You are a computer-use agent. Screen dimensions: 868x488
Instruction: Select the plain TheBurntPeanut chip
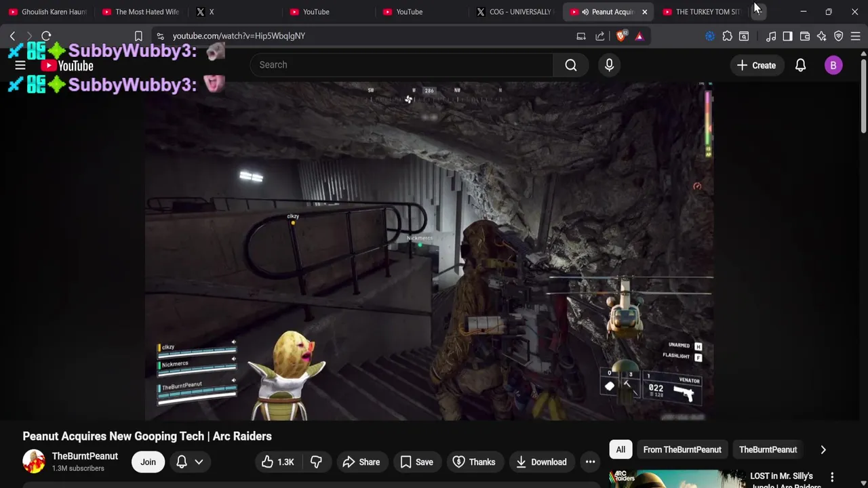pyautogui.click(x=768, y=450)
